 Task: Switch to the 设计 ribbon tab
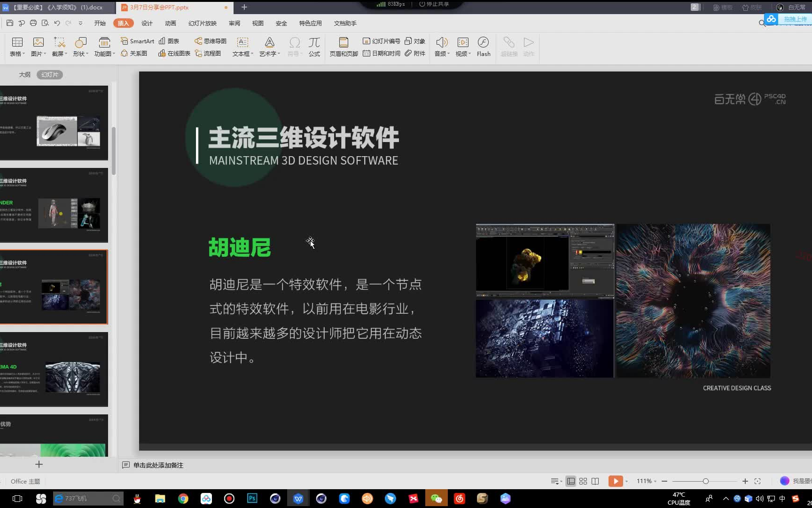[x=147, y=23]
